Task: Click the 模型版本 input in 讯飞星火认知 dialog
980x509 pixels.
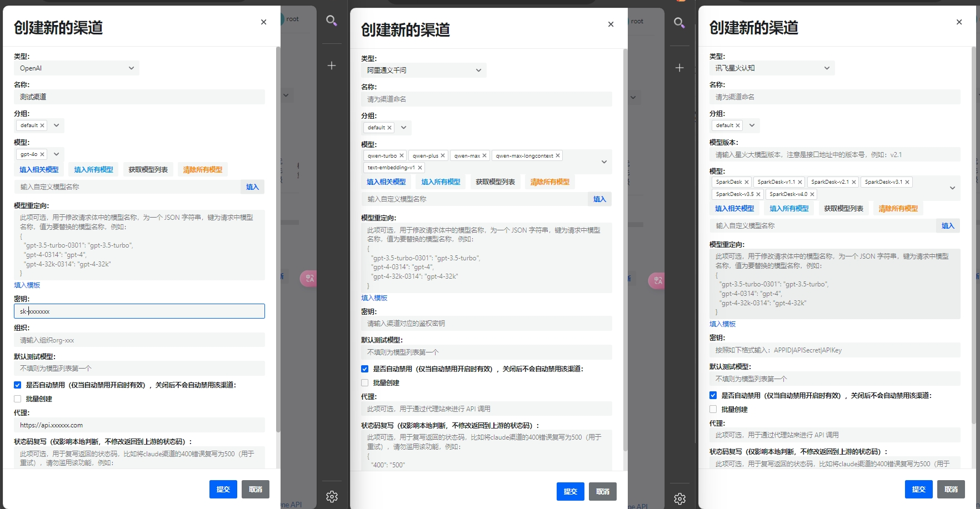Action: [835, 155]
